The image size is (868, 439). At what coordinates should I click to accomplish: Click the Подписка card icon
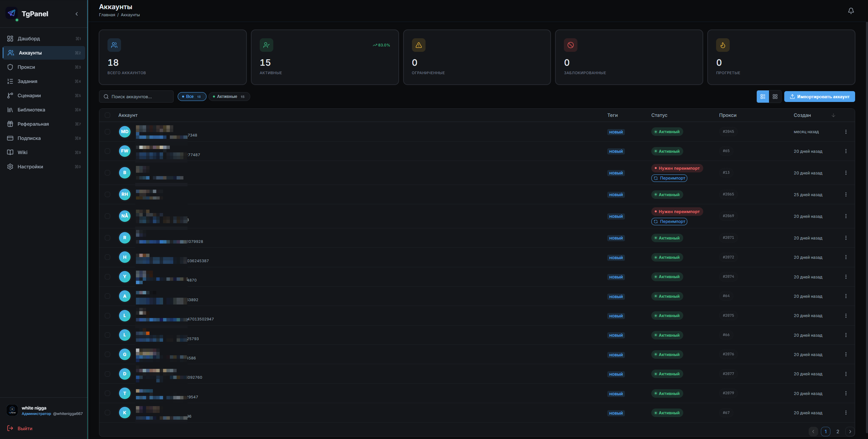click(x=10, y=138)
